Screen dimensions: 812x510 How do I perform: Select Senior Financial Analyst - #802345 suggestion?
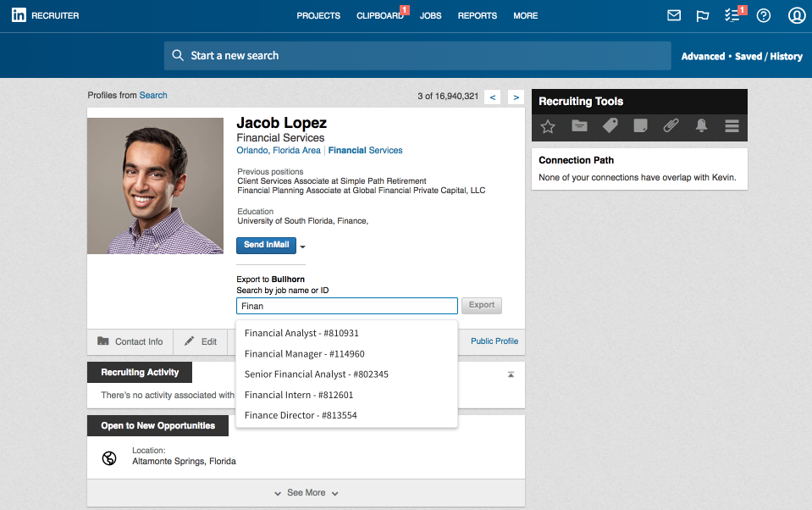pyautogui.click(x=346, y=374)
